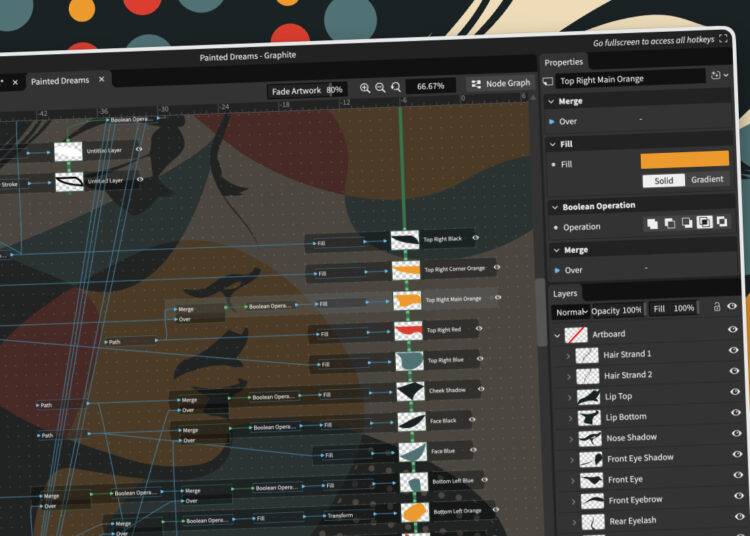Select the Subtract Front boolean operation icon
Screen dimensions: 750x536
(670, 223)
